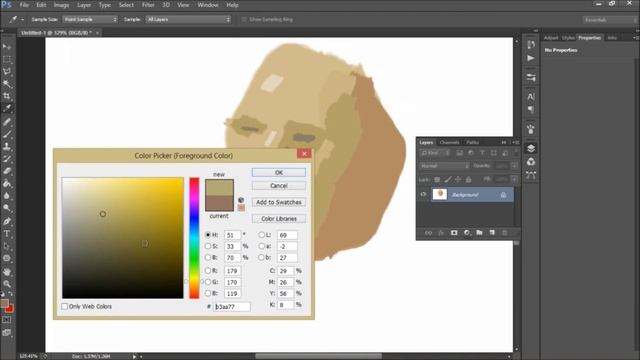Select the Brush tool
The image size is (640, 360).
tap(7, 134)
